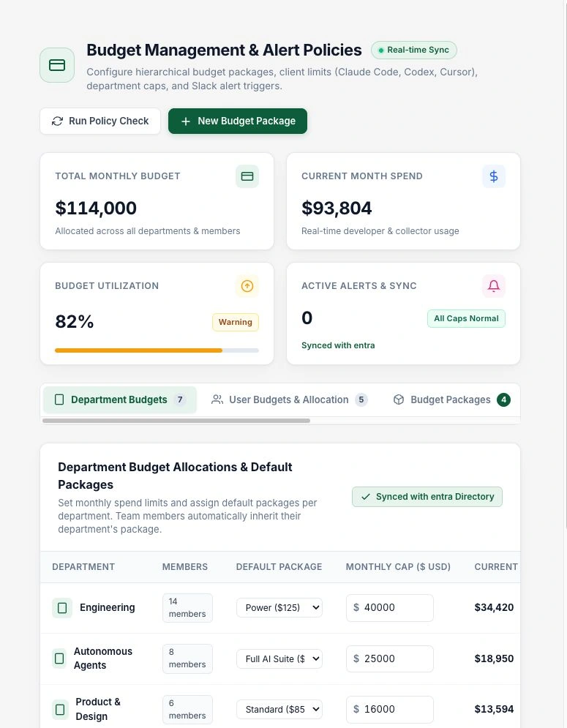
Task: Click checkmark icon in Synced with entra Directory
Action: [366, 497]
